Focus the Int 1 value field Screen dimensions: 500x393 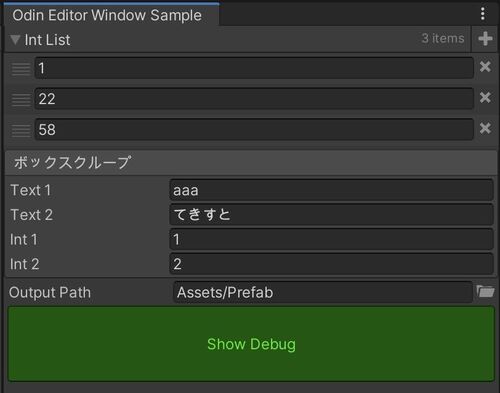[x=331, y=239]
